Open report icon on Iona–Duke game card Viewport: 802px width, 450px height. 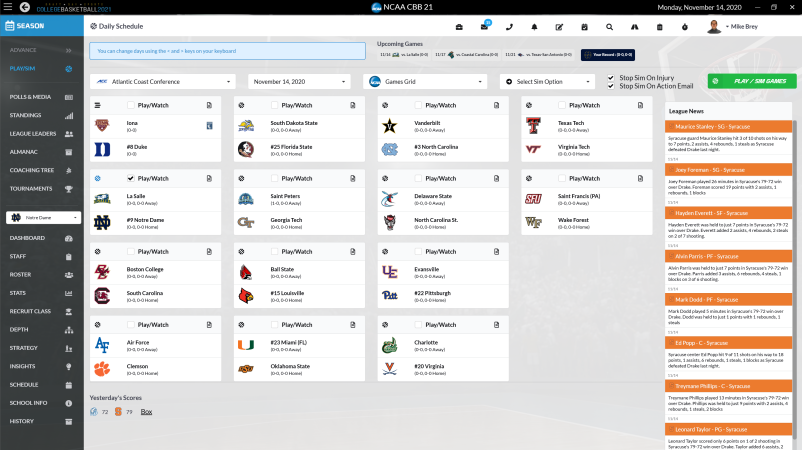tap(209, 104)
